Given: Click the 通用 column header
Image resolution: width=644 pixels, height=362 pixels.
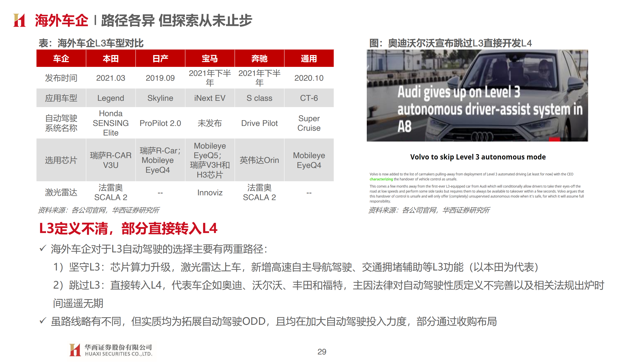Looking at the screenshot, I should point(309,58).
